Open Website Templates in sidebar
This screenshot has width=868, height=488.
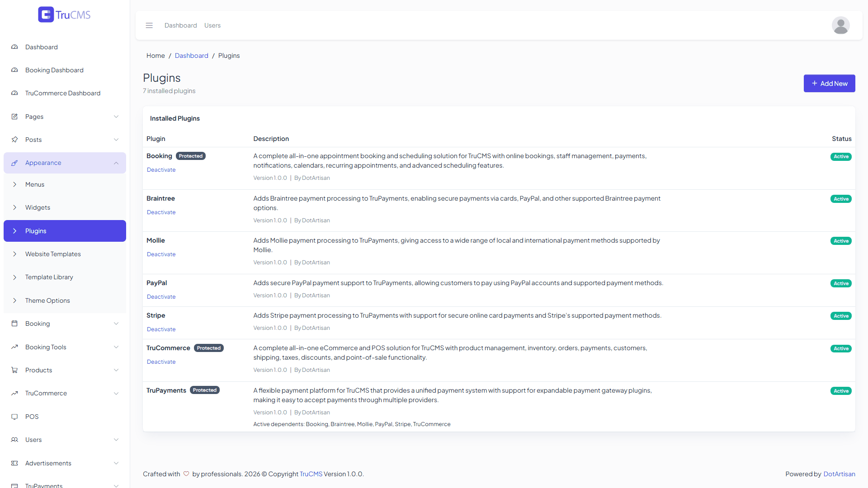pos(65,254)
